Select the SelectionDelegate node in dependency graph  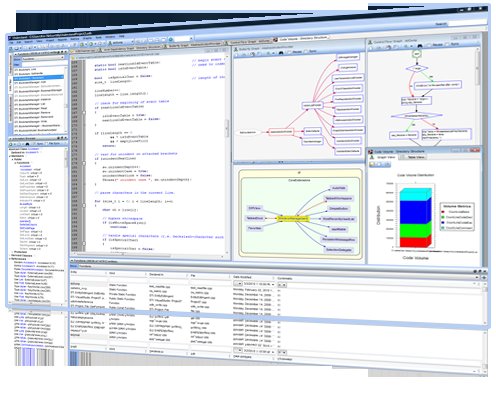(x=339, y=250)
